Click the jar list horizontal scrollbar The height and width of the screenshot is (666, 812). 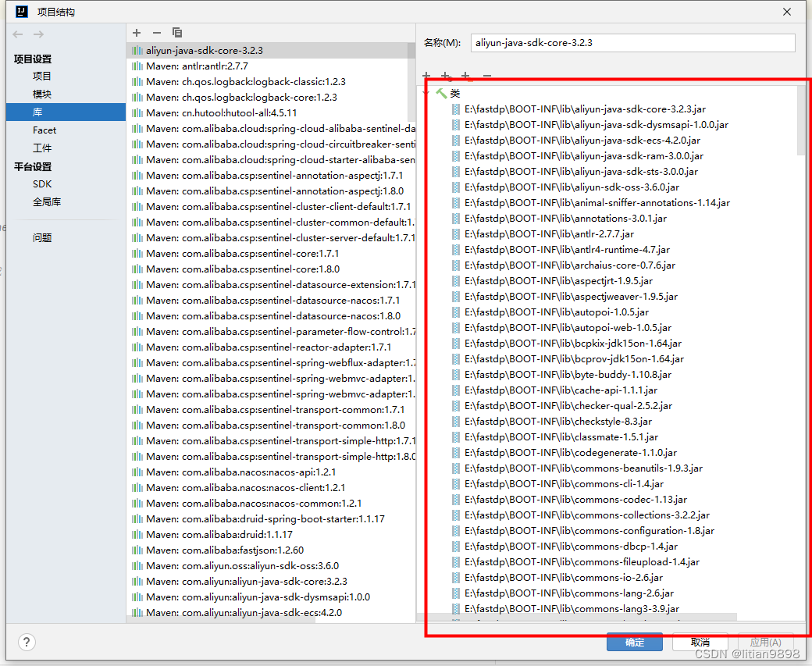click(577, 618)
